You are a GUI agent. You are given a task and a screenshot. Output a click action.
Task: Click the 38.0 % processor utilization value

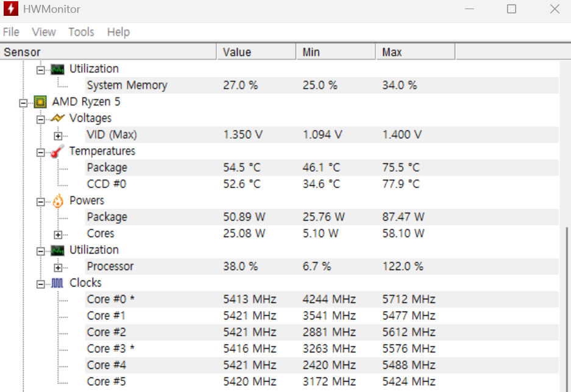click(240, 266)
